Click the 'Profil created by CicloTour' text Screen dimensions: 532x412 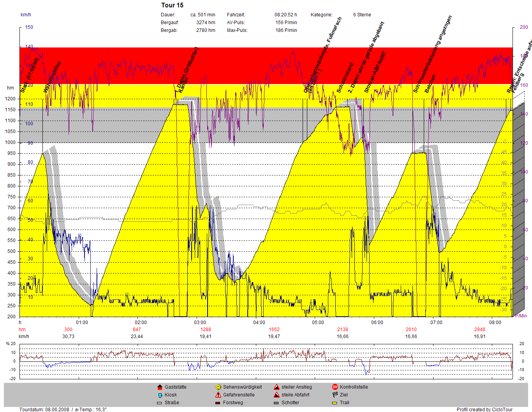click(484, 409)
